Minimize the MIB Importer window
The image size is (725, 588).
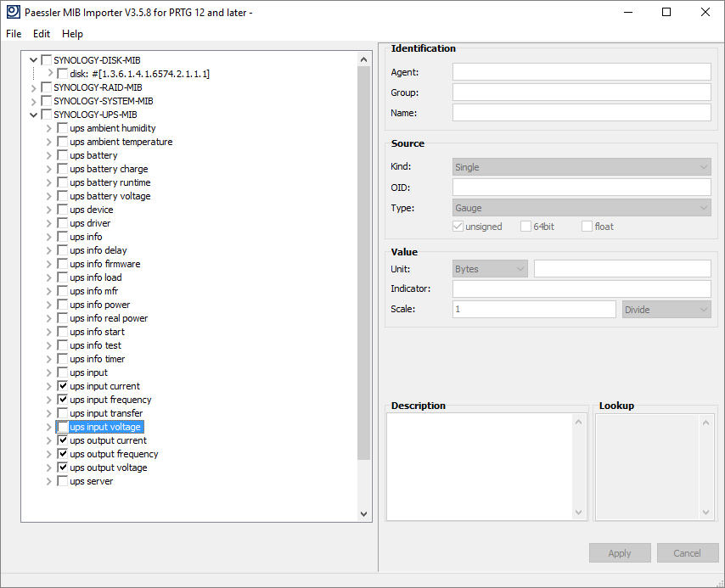pyautogui.click(x=628, y=12)
